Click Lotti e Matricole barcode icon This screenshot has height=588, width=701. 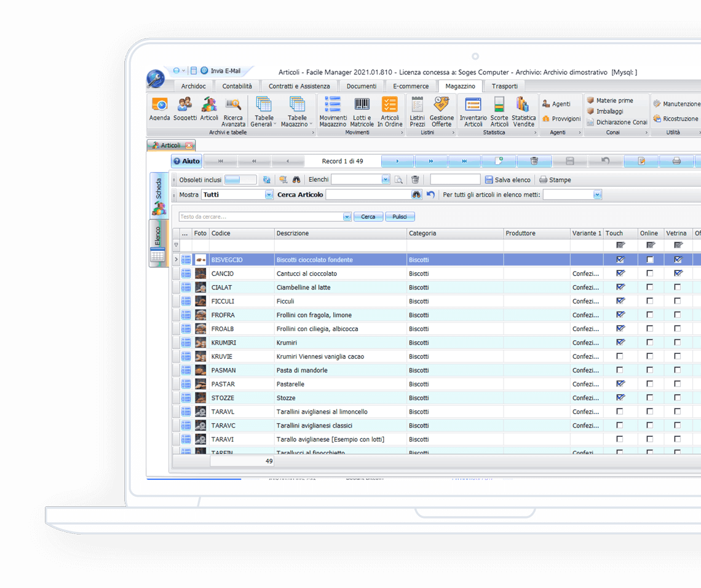point(362,106)
